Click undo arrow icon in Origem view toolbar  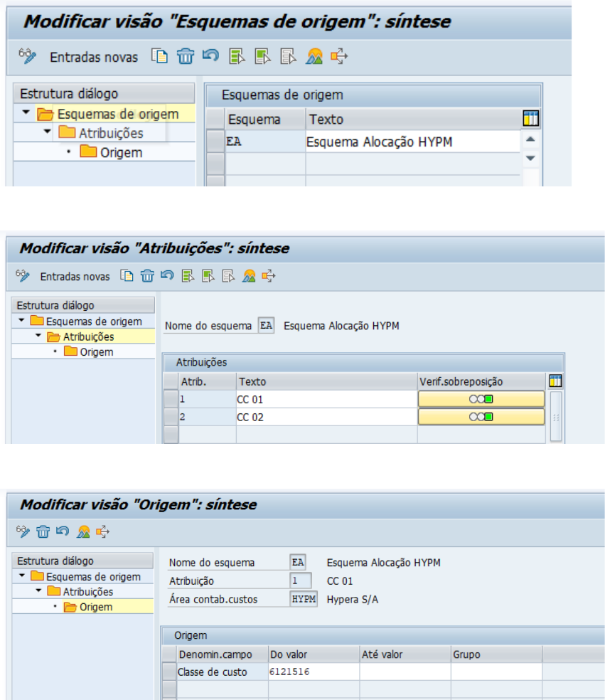(x=63, y=531)
